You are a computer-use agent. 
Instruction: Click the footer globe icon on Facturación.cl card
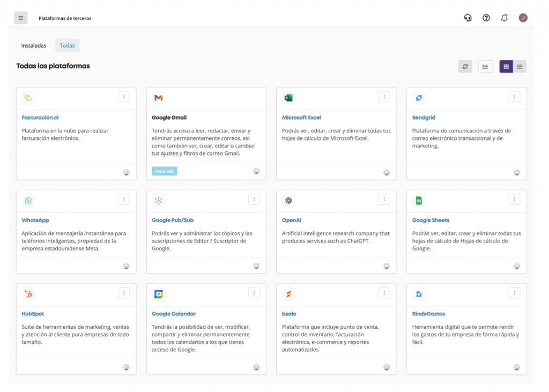point(127,172)
